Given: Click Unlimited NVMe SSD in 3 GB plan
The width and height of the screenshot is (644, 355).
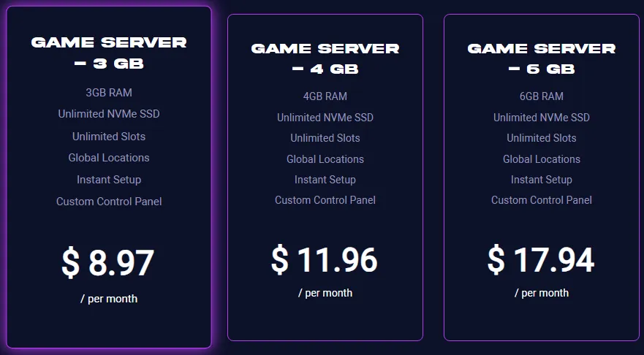Looking at the screenshot, I should [109, 114].
